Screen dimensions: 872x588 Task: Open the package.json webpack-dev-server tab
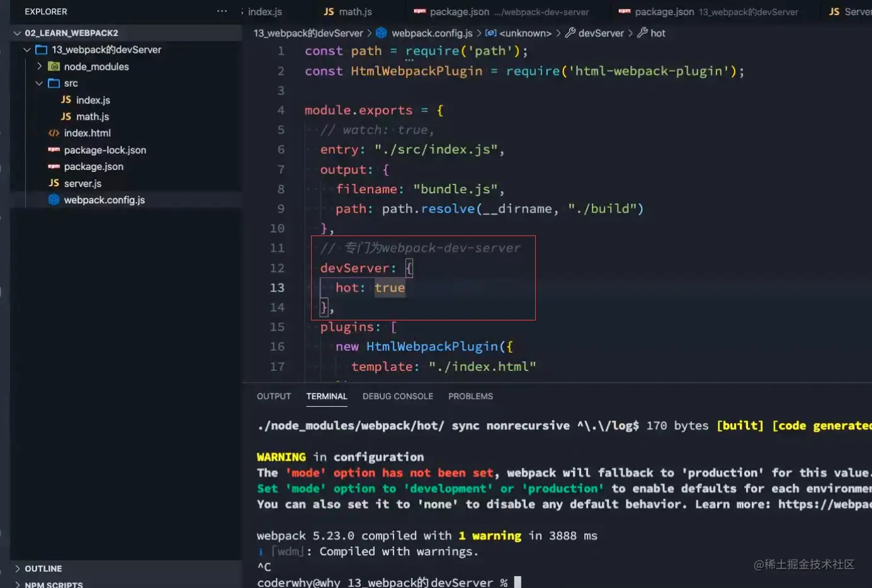[501, 11]
